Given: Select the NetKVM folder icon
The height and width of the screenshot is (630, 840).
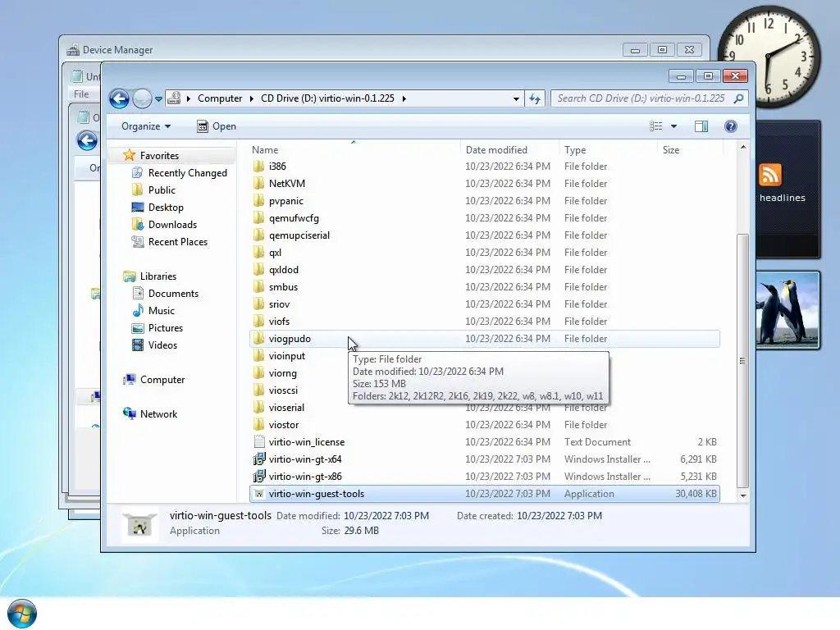Looking at the screenshot, I should 258,184.
